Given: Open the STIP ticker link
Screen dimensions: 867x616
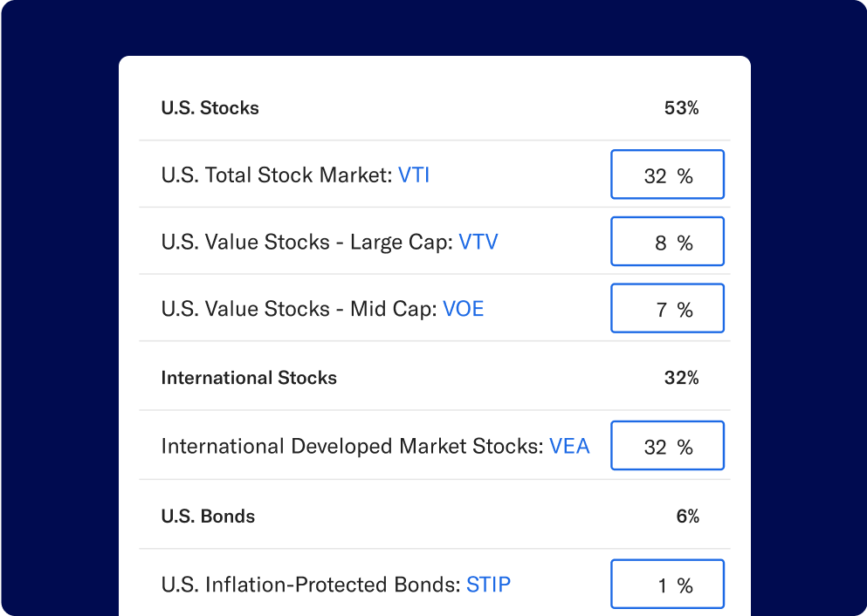Looking at the screenshot, I should coord(488,585).
